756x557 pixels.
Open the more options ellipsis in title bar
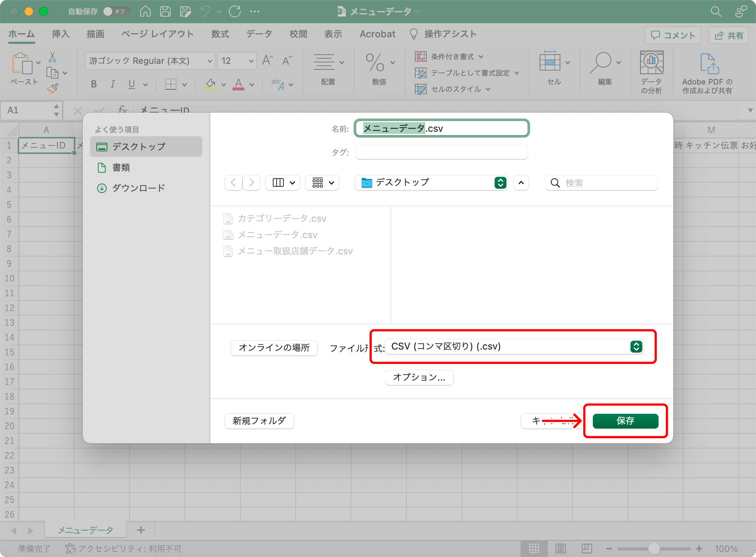255,11
